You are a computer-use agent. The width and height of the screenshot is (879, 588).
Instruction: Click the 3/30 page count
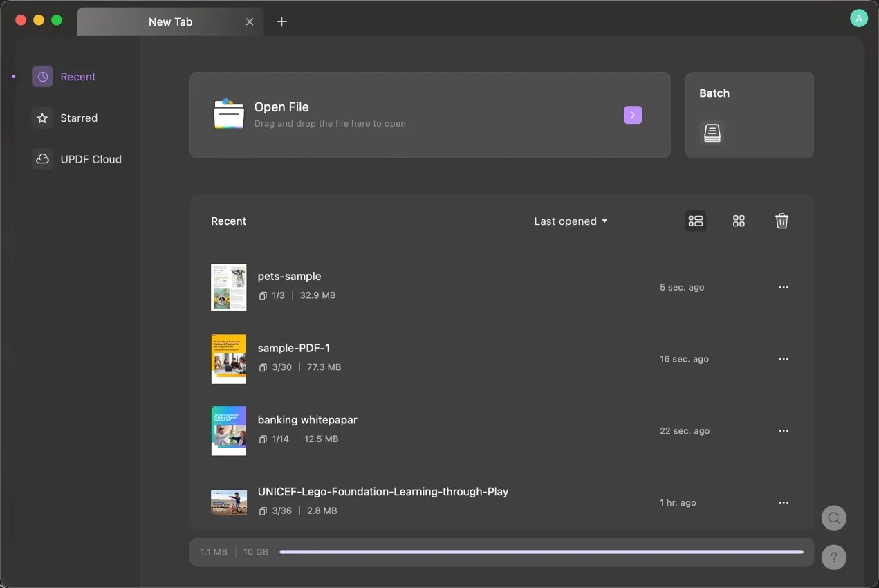281,367
